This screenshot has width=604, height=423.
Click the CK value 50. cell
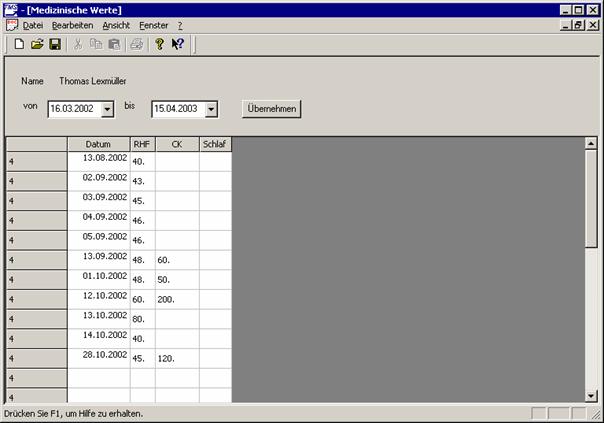(177, 280)
